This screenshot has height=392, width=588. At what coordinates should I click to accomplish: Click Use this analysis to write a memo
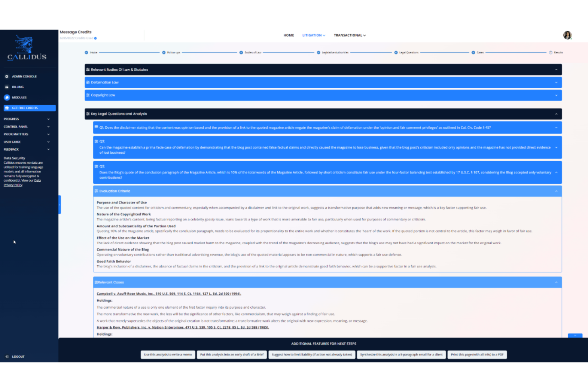click(x=168, y=355)
